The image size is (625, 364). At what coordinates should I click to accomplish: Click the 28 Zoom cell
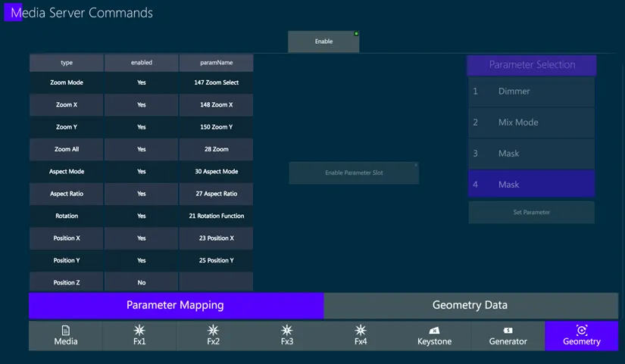(x=217, y=149)
